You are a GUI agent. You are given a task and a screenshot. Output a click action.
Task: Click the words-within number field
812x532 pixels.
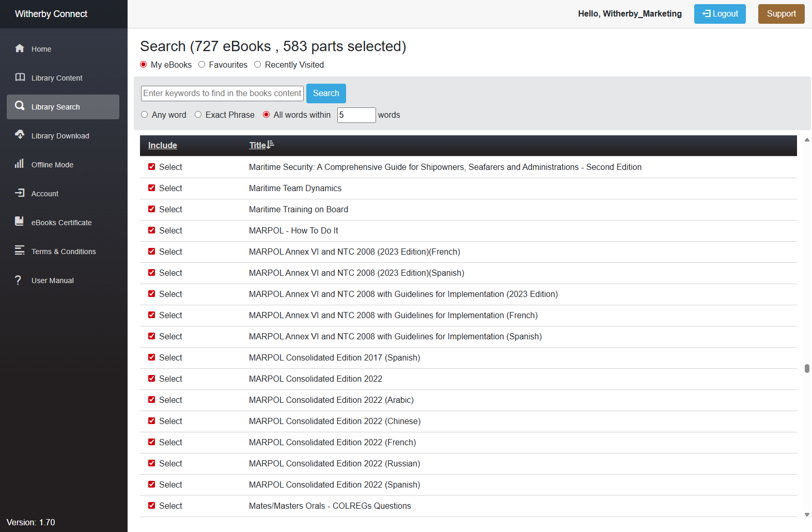(356, 115)
